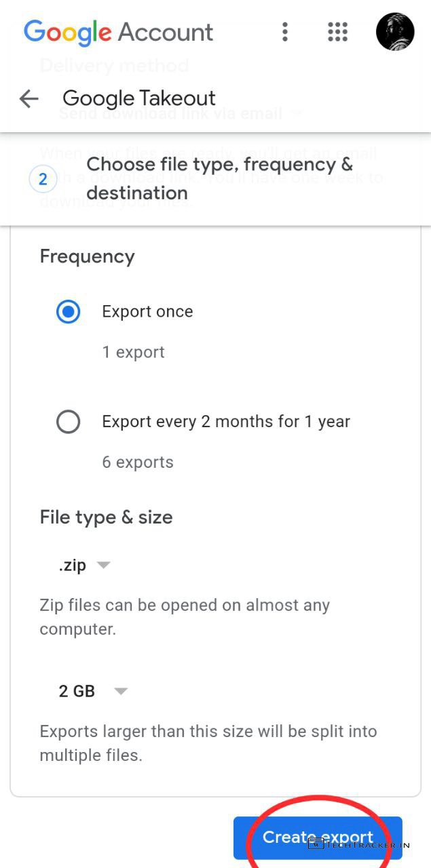Go back with the left arrow
431x868 pixels.
point(29,99)
